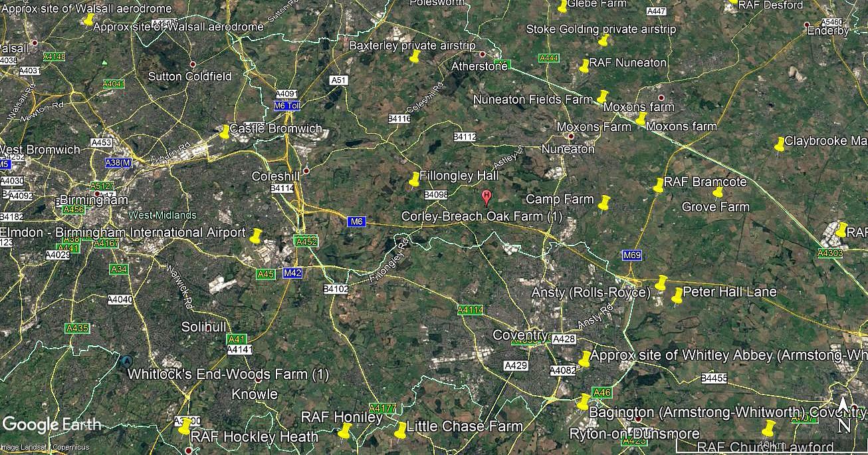Viewport: 868px width, 455px height.
Task: Click the RAF Hockley Heath pushpin
Action: click(x=185, y=426)
